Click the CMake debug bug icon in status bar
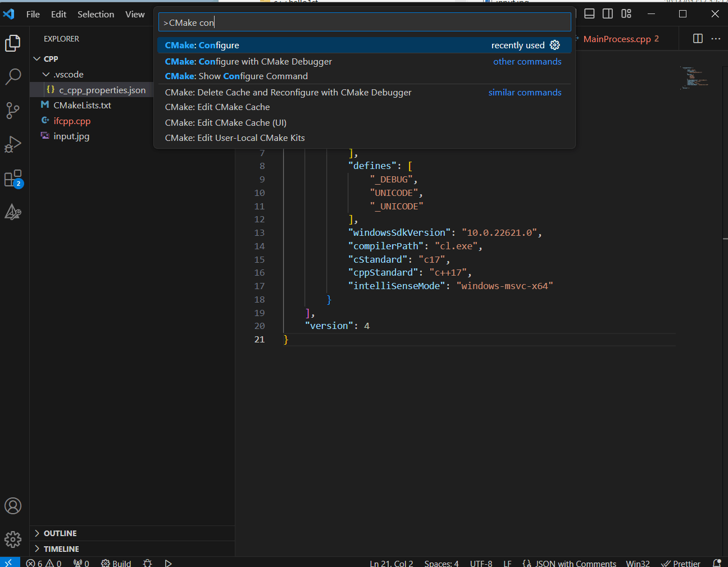This screenshot has height=567, width=728. tap(148, 563)
